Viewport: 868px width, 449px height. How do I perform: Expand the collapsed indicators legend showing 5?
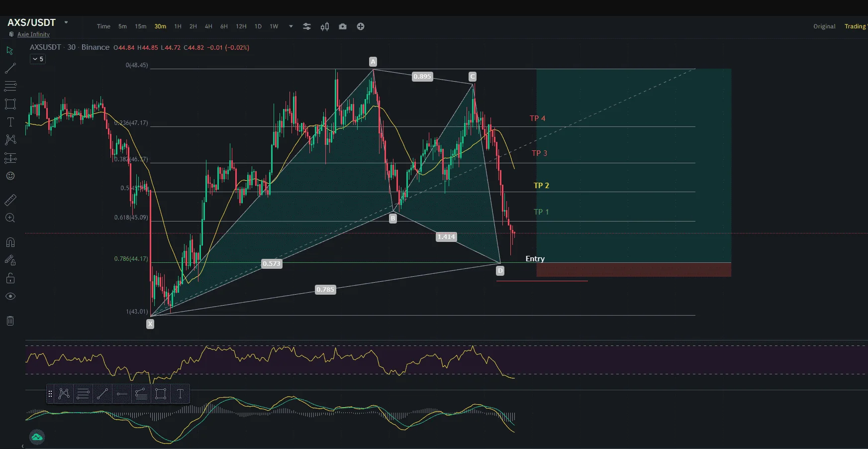click(38, 59)
